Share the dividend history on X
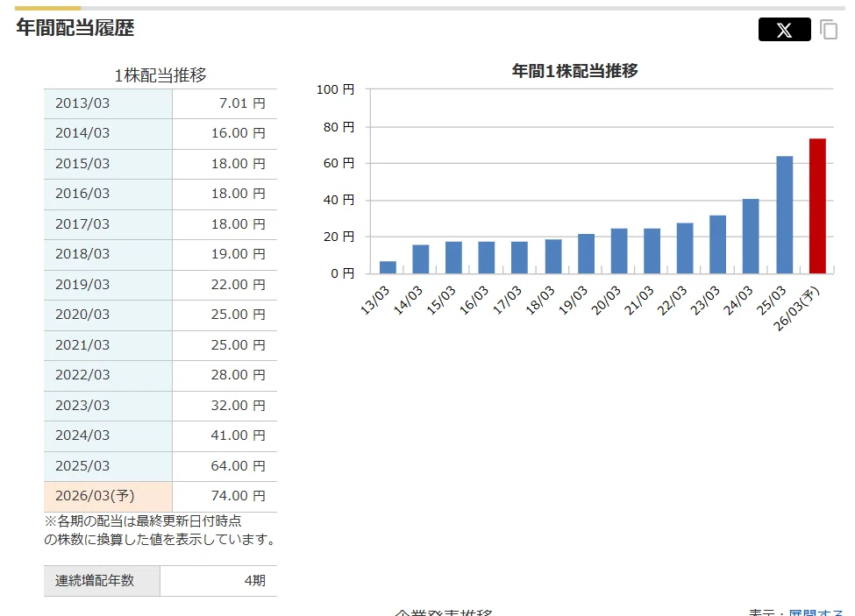855x616 pixels. click(x=784, y=30)
